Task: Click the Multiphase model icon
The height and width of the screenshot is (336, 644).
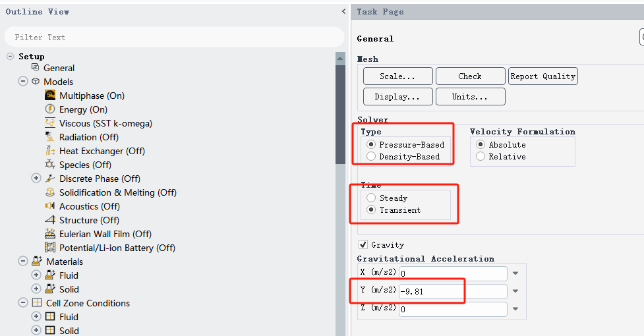Action: pos(49,96)
